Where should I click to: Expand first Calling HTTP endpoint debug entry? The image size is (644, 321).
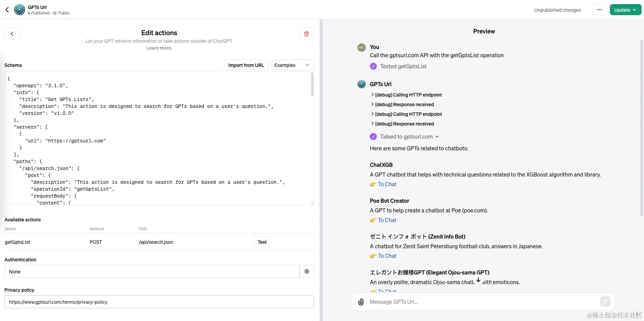point(406,95)
